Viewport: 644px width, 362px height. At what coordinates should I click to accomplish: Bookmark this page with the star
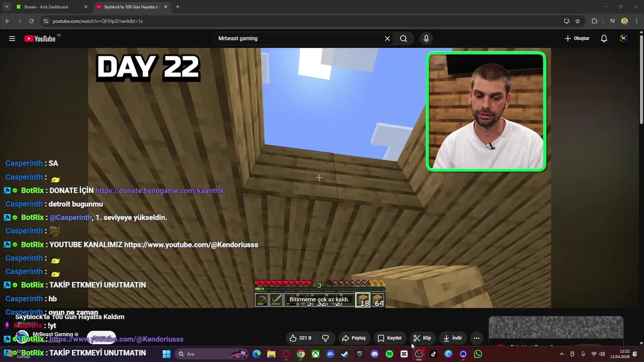coord(578,21)
